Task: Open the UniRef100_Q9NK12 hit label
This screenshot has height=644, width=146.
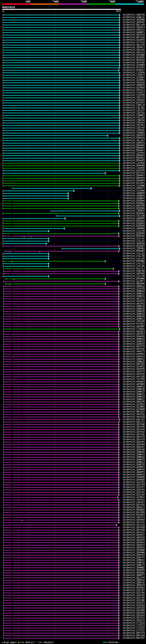Action: click(x=133, y=286)
